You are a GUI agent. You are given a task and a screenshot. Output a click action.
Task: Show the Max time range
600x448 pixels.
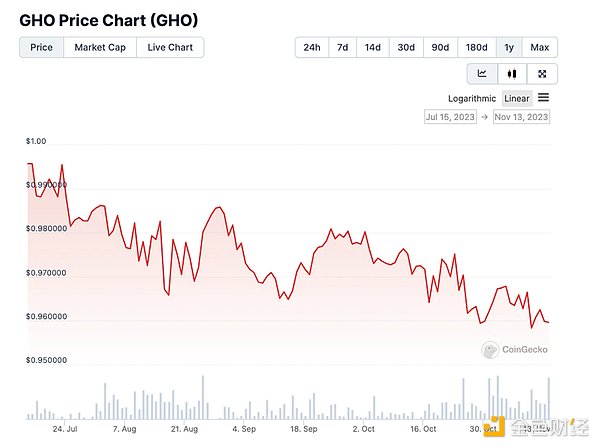point(540,47)
